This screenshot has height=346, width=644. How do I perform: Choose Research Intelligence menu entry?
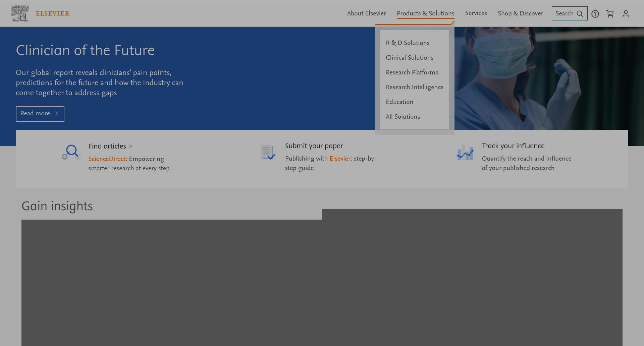coord(415,87)
